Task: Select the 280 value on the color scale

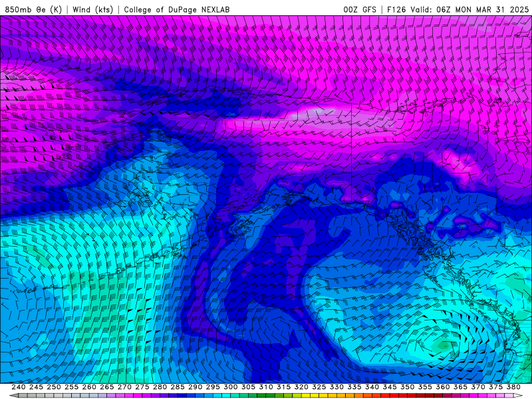Action: click(160, 387)
